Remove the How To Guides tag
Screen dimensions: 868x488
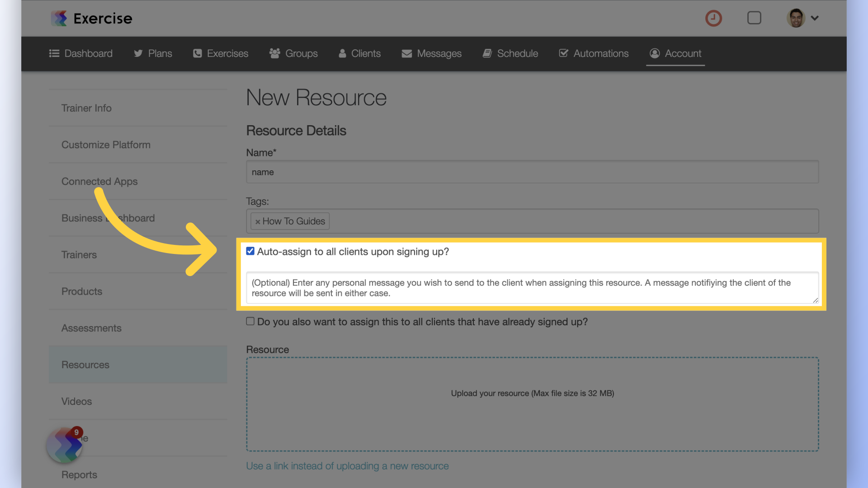point(258,221)
